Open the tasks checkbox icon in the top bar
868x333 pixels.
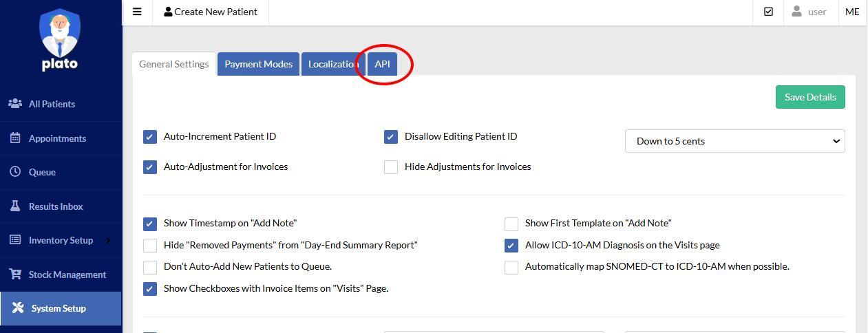(x=768, y=12)
